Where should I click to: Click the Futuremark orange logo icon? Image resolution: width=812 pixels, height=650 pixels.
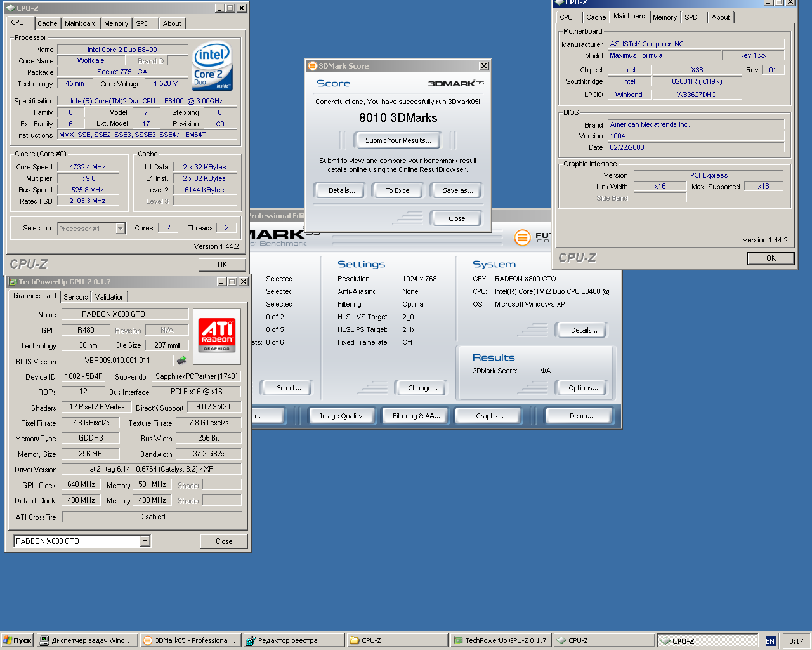point(522,238)
